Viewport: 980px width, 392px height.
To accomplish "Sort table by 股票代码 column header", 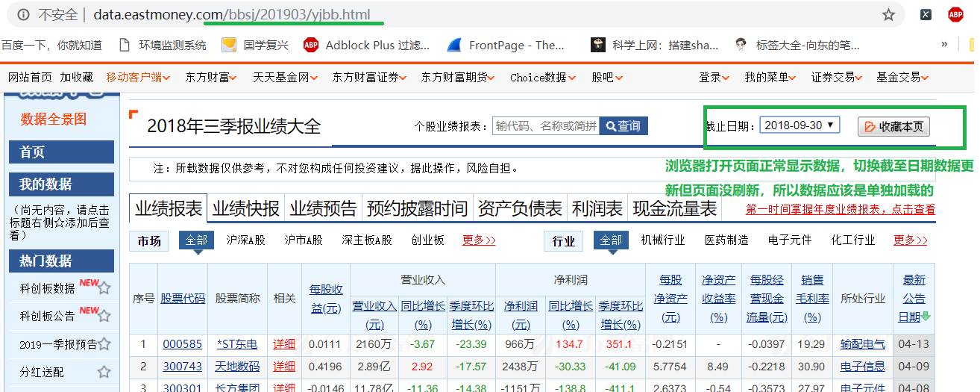I will click(183, 298).
